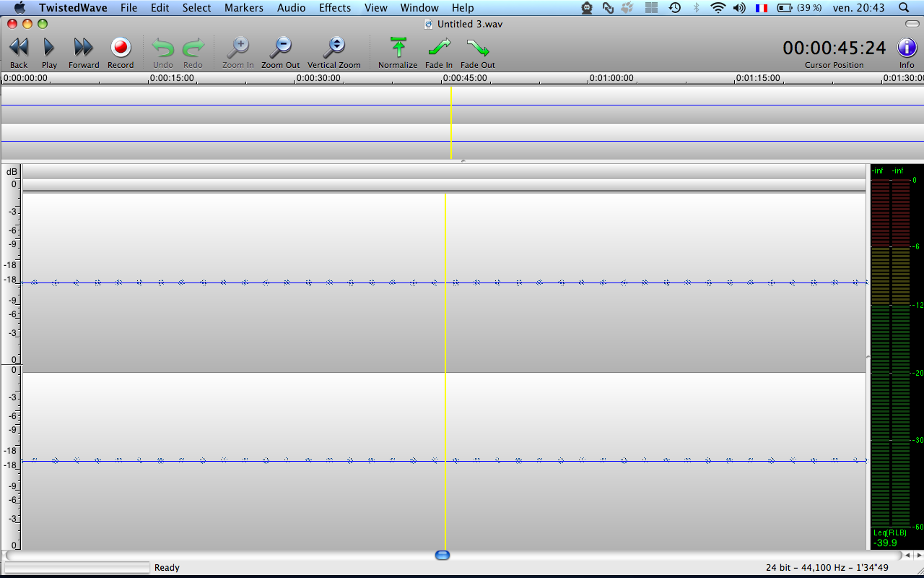Open the Time Machine status menu

coord(674,8)
